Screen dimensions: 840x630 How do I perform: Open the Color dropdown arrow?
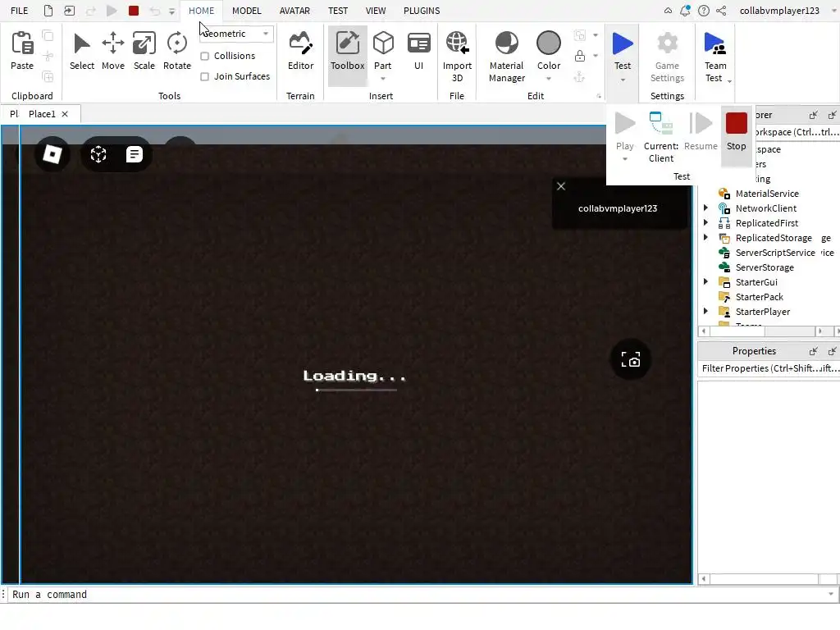(x=549, y=79)
